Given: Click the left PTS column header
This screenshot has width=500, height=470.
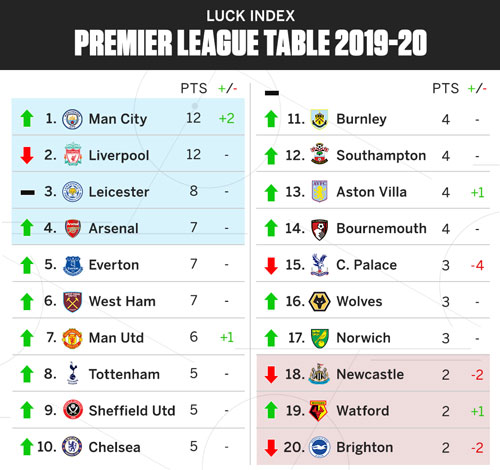Looking at the screenshot, I should click(194, 88).
